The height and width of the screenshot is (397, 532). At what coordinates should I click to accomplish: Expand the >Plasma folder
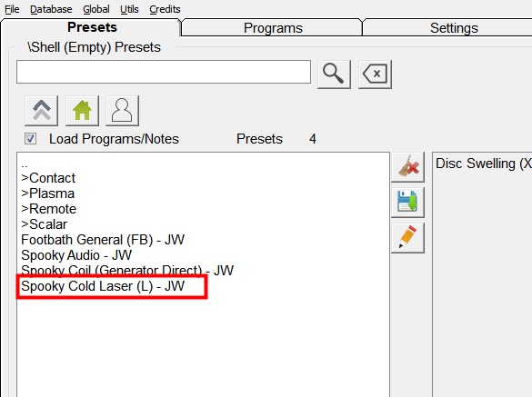pyautogui.click(x=48, y=194)
